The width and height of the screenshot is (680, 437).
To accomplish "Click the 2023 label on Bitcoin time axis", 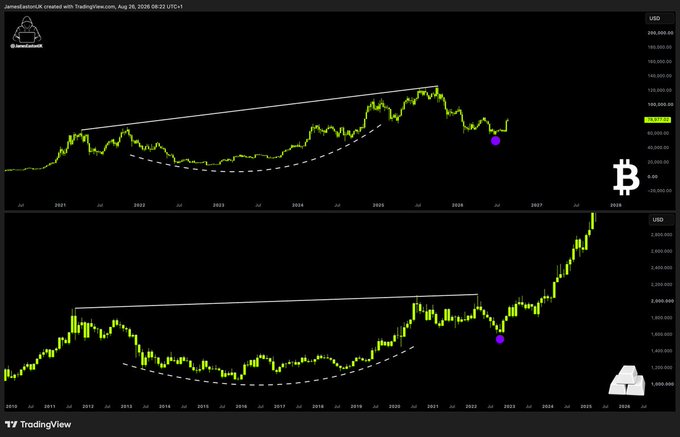I will coord(219,205).
